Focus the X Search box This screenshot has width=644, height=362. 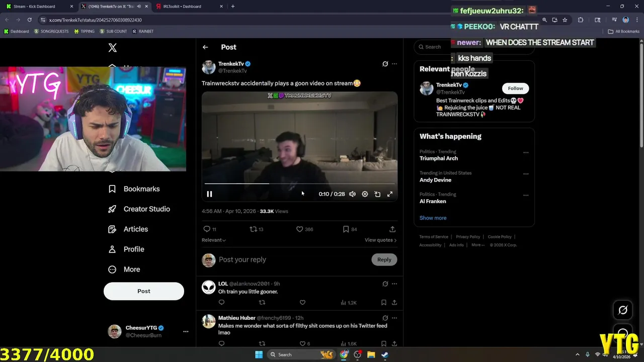coord(474,47)
